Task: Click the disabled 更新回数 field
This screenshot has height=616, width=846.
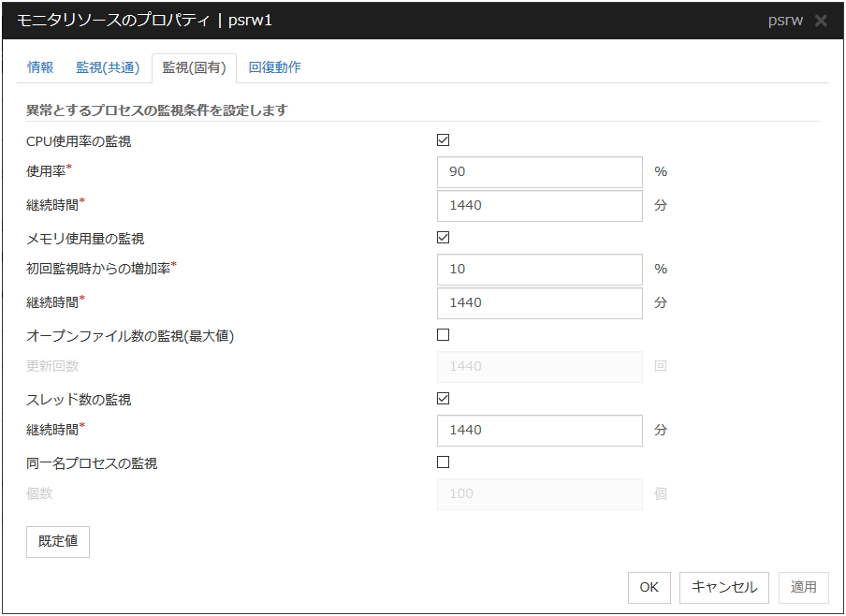Action: click(539, 367)
